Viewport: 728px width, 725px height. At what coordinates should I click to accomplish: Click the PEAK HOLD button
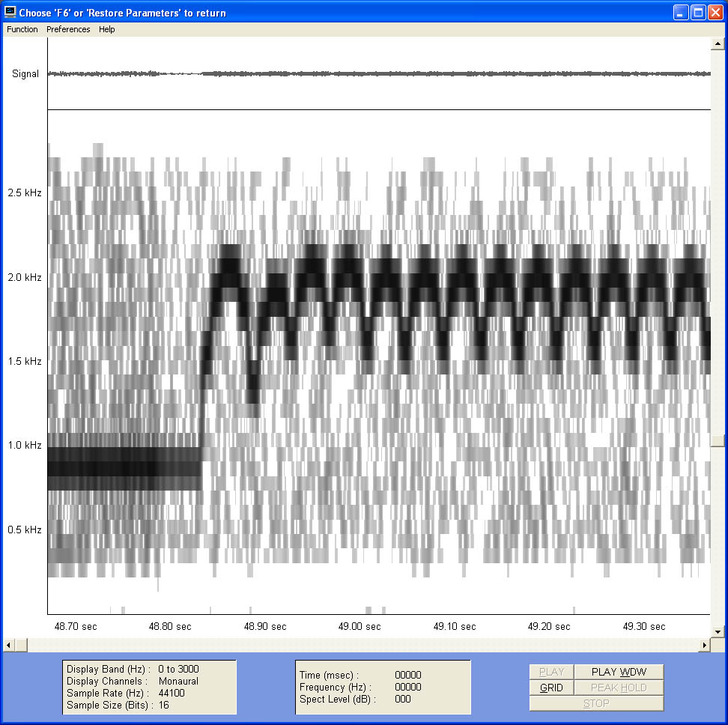click(619, 688)
